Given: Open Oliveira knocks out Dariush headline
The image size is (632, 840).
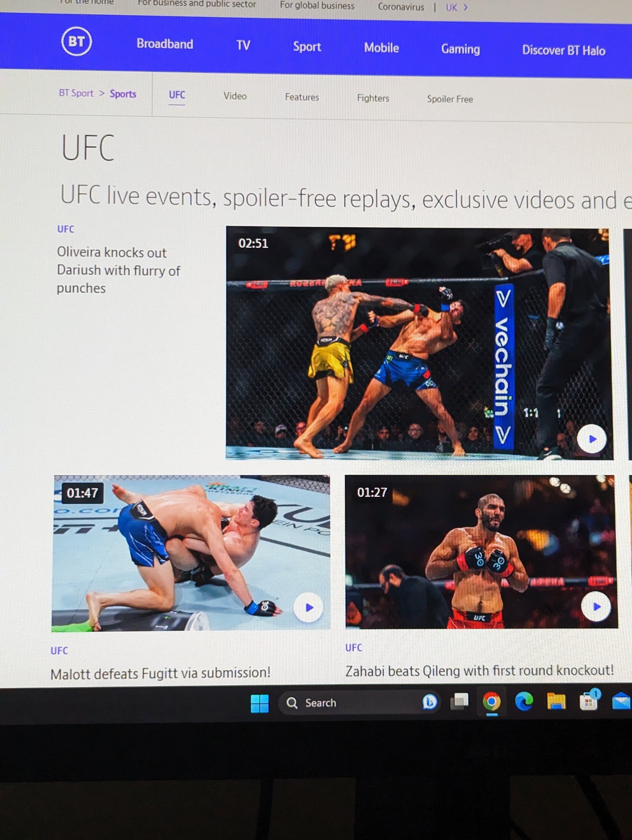Looking at the screenshot, I should pos(118,270).
